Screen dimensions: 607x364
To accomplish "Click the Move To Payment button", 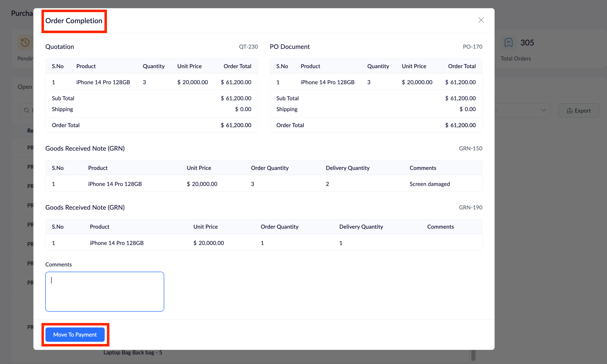I will [75, 335].
